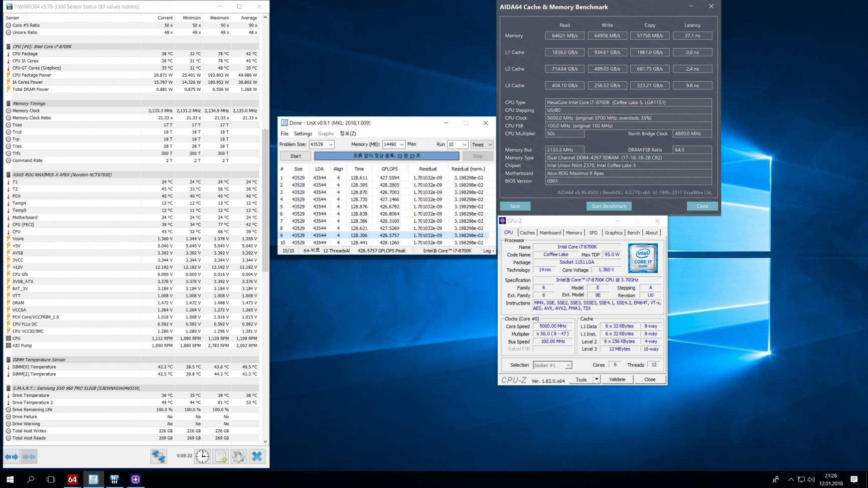
Task: Open the CPU-Z Tools dropdown arrow
Action: [x=597, y=380]
